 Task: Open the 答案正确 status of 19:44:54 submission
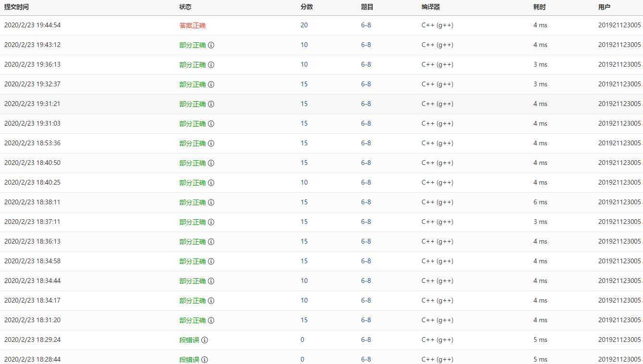pos(193,25)
